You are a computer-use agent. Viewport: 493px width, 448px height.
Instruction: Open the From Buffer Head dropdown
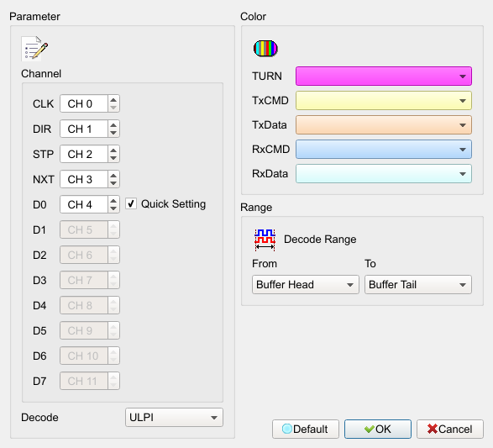pos(306,284)
